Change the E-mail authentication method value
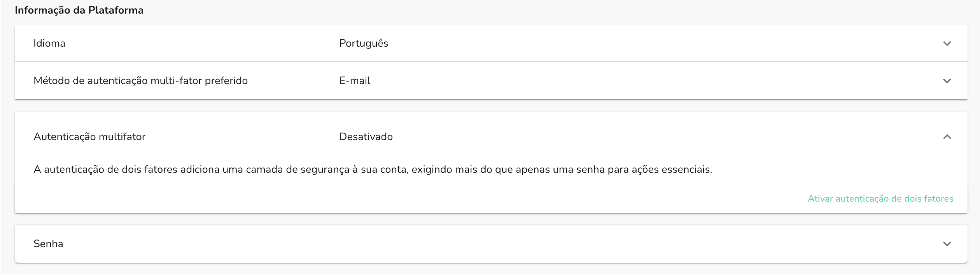This screenshot has width=980, height=274. point(355,81)
